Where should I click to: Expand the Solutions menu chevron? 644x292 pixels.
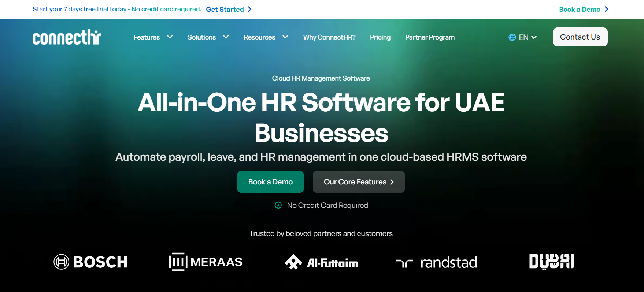pyautogui.click(x=226, y=37)
